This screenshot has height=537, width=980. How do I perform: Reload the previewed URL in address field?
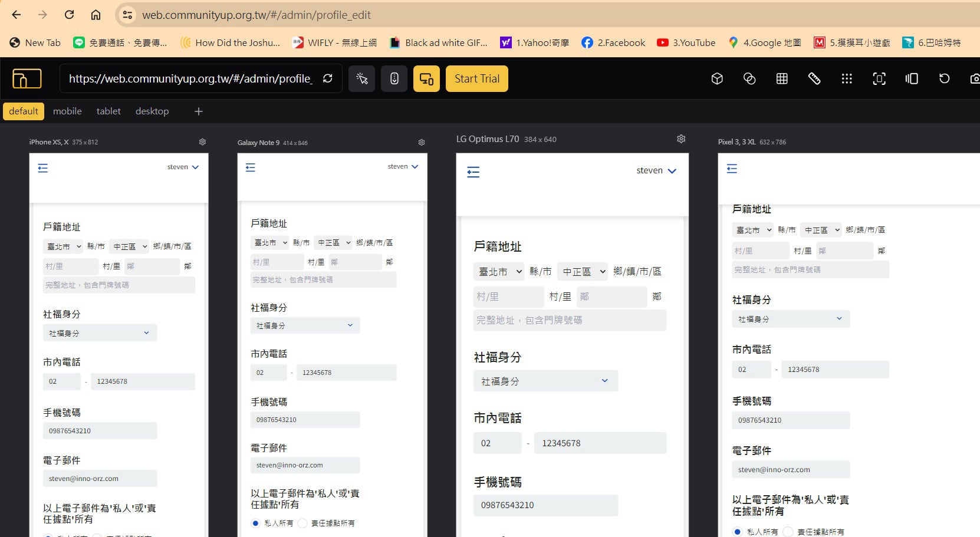point(328,78)
